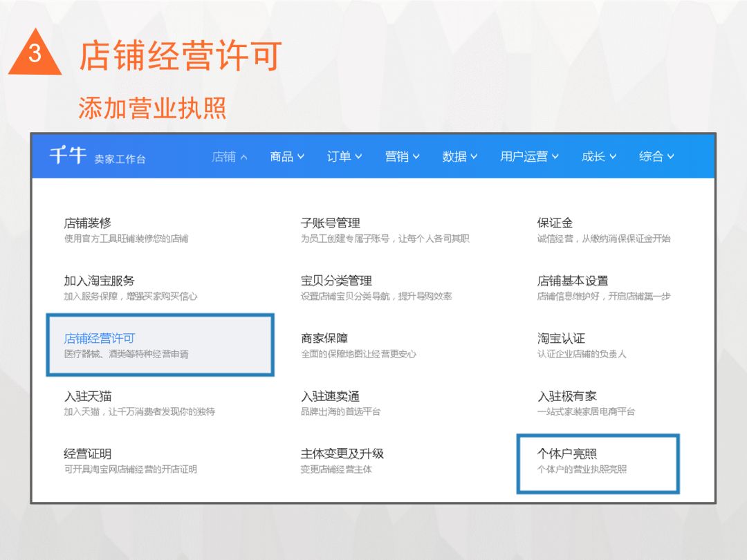Expand the 成长 dropdown chevron

(x=613, y=156)
